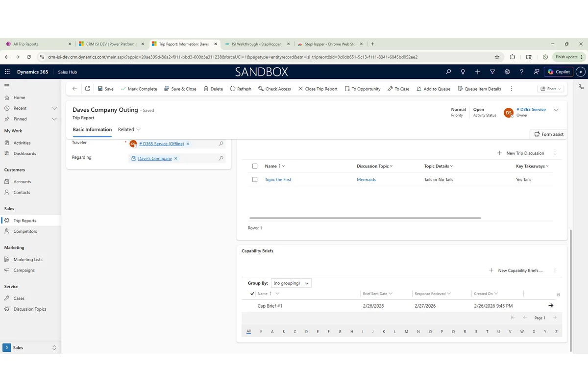The image size is (588, 392).
Task: Open the app launcher waffle icon
Action: (7, 72)
